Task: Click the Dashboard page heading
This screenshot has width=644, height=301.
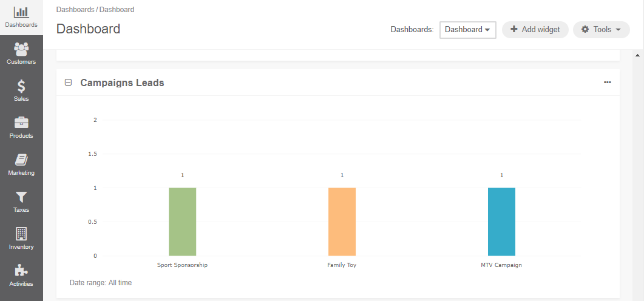Action: pyautogui.click(x=88, y=29)
